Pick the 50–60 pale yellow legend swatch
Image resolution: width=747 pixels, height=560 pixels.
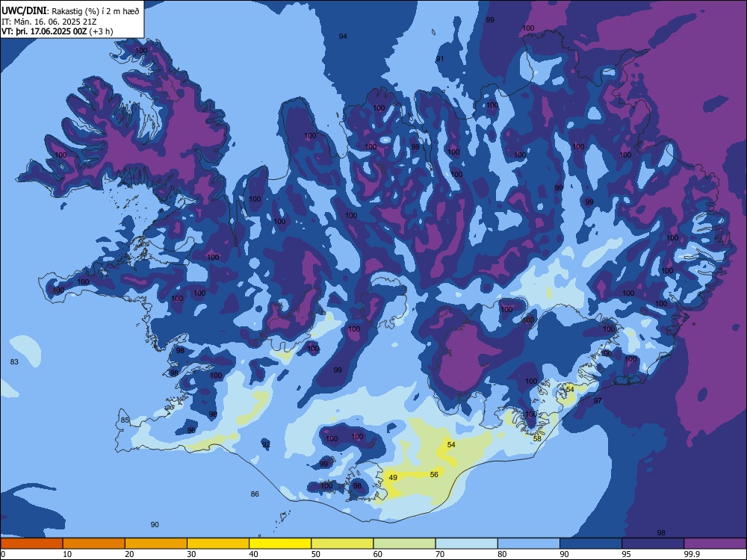pos(342,544)
